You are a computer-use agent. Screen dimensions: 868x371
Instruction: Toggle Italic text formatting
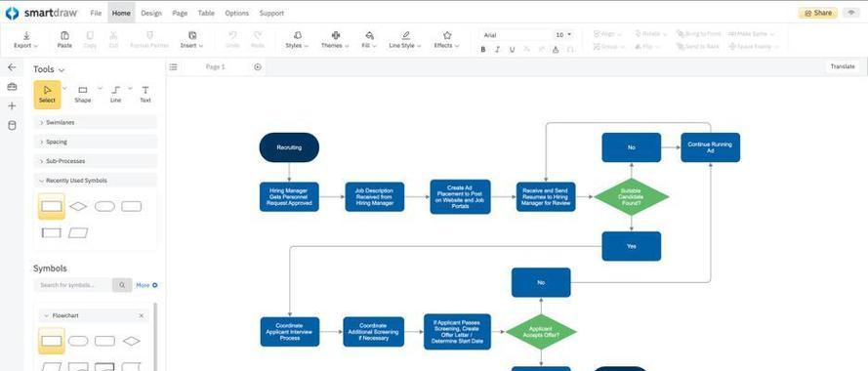click(x=497, y=49)
